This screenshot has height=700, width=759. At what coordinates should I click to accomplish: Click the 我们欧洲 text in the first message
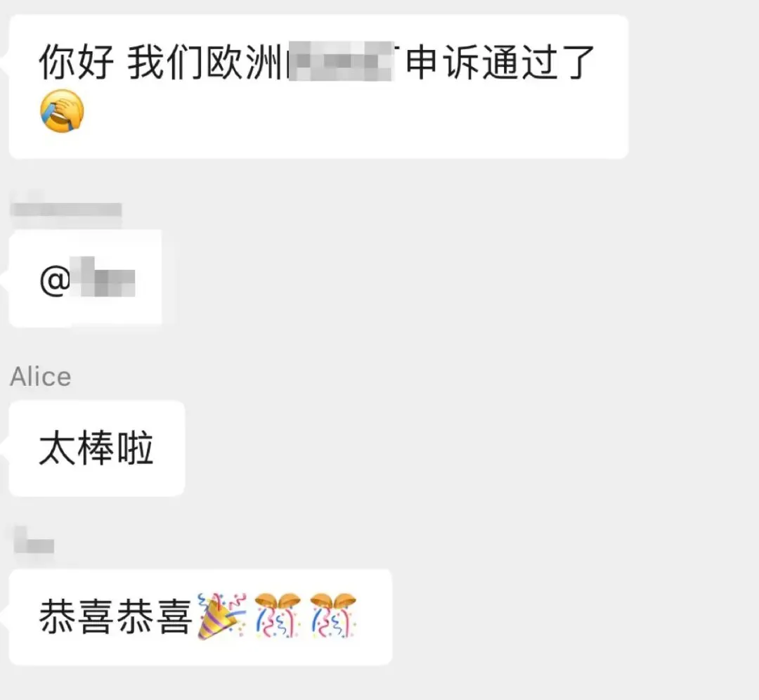click(x=206, y=62)
